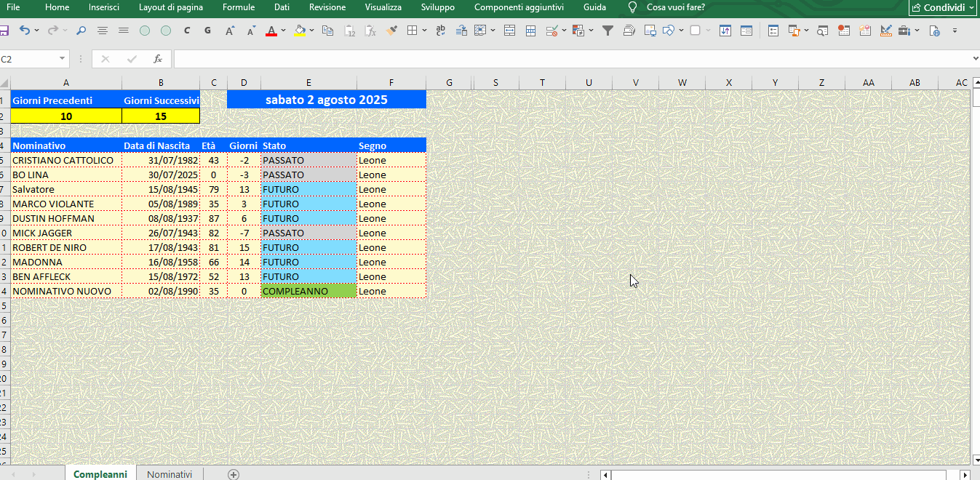Screen dimensions: 980x480
Task: Select column E header
Action: coord(308,83)
